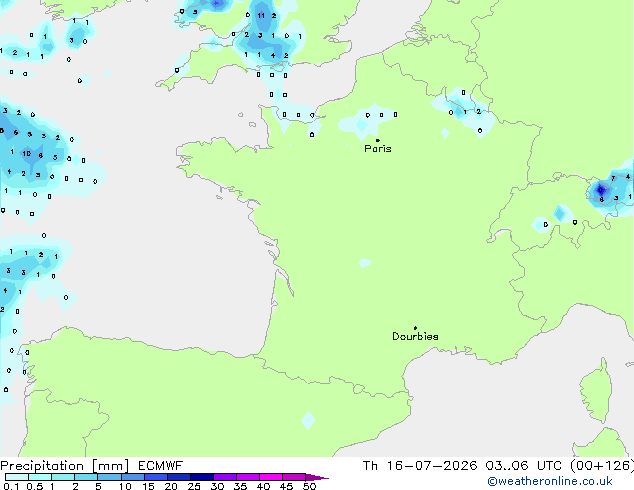This screenshot has width=634, height=490.
Task: Click the forecast date Th 16-07-2026
Action: (420, 466)
